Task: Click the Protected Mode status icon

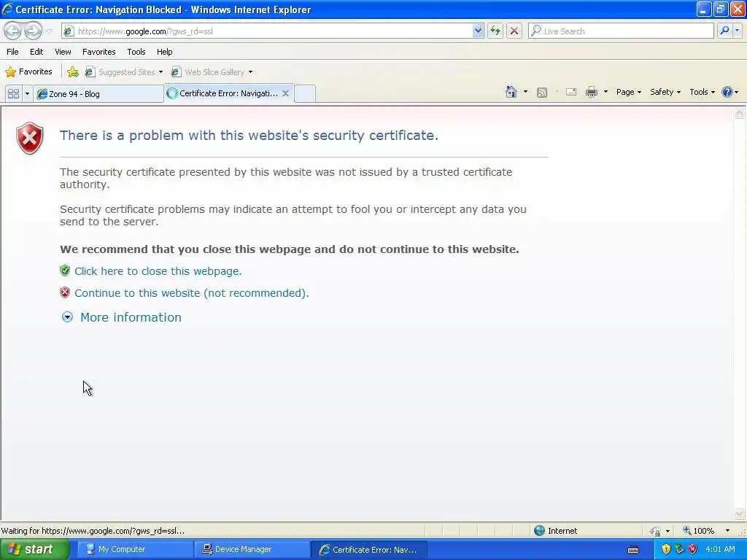Action: click(x=656, y=531)
